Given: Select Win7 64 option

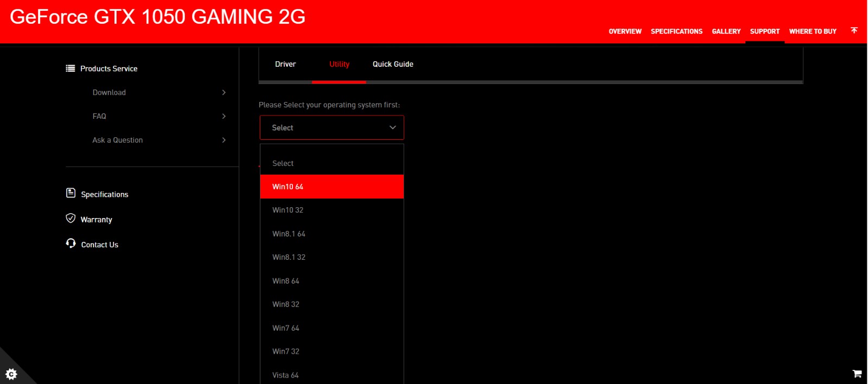Looking at the screenshot, I should click(x=332, y=328).
